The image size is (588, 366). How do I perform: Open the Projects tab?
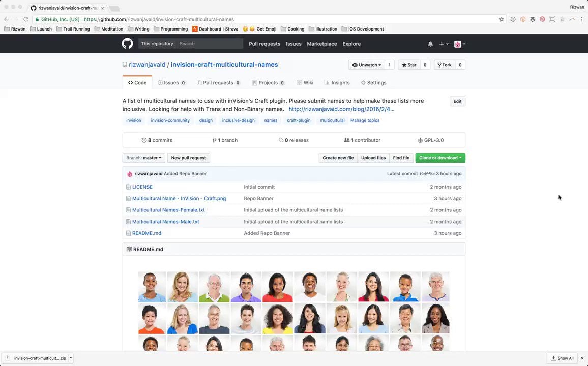[x=268, y=83]
